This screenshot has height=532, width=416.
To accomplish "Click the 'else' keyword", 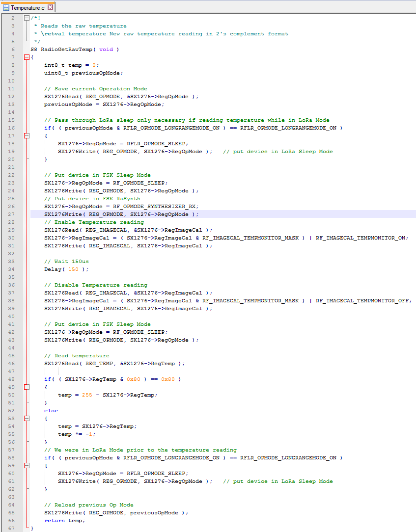I will click(51, 411).
